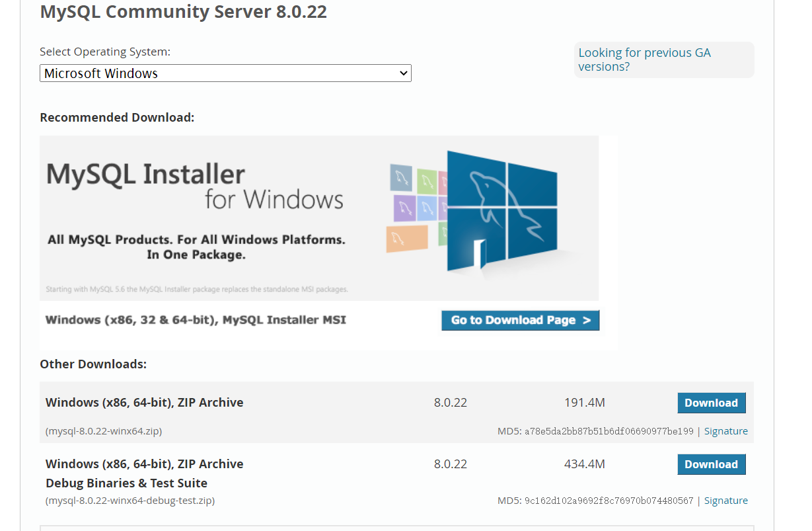
Task: Click the MySQL Installer for Windows banner
Action: point(319,218)
